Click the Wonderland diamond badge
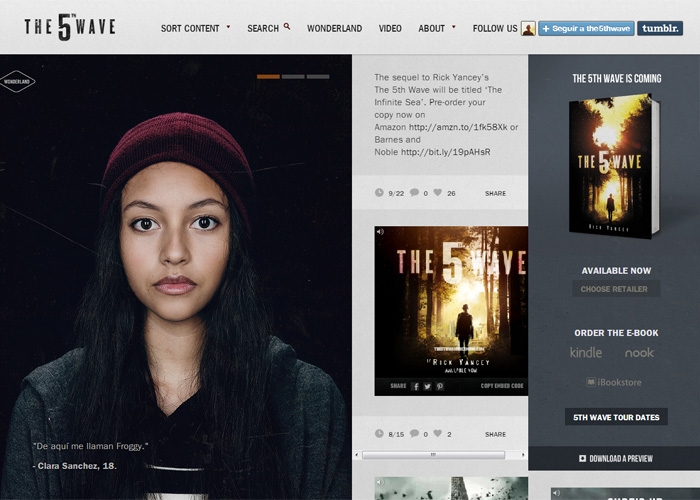700x500 pixels. click(x=17, y=81)
